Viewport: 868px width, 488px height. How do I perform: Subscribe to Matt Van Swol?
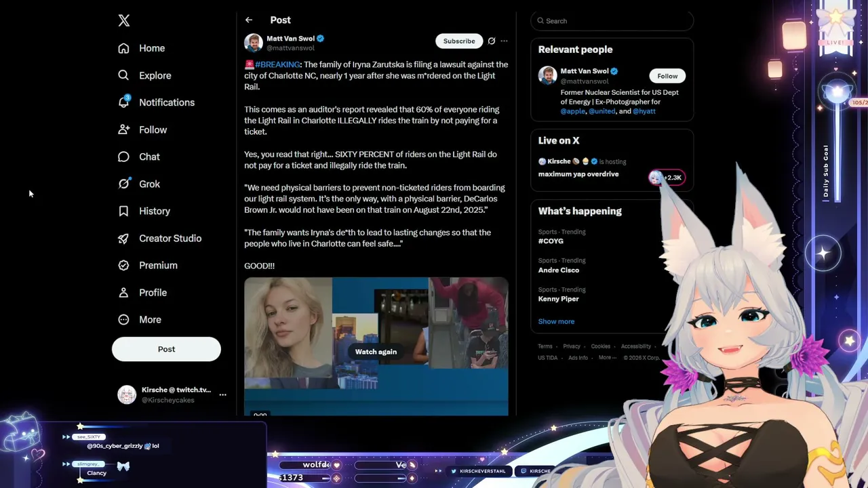pyautogui.click(x=459, y=41)
